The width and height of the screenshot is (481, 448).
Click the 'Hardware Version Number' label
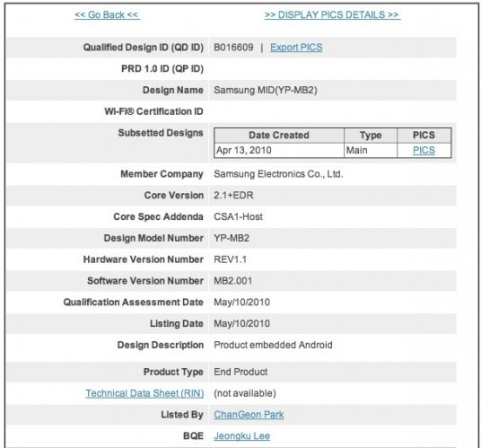pyautogui.click(x=144, y=259)
